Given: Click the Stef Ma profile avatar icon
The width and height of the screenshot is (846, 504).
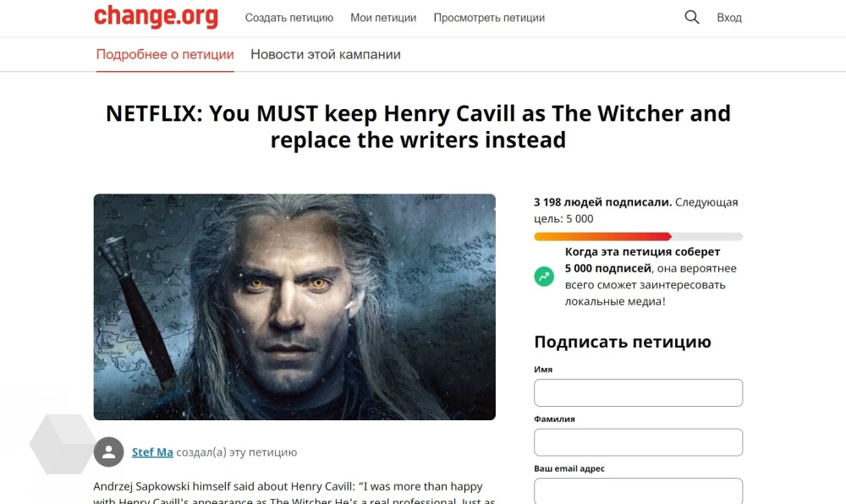Looking at the screenshot, I should pos(108,452).
